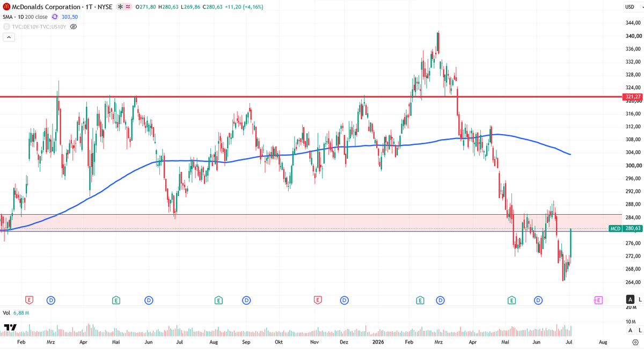This screenshot has height=350, width=644.
Task: Open the dividend marker near Jun 2025
Action: [x=149, y=300]
